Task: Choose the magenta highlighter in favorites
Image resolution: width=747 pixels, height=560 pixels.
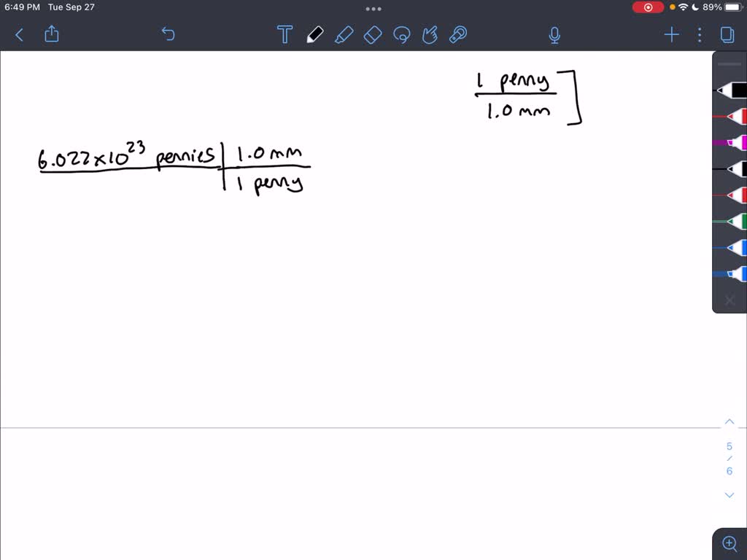Action: [x=729, y=142]
